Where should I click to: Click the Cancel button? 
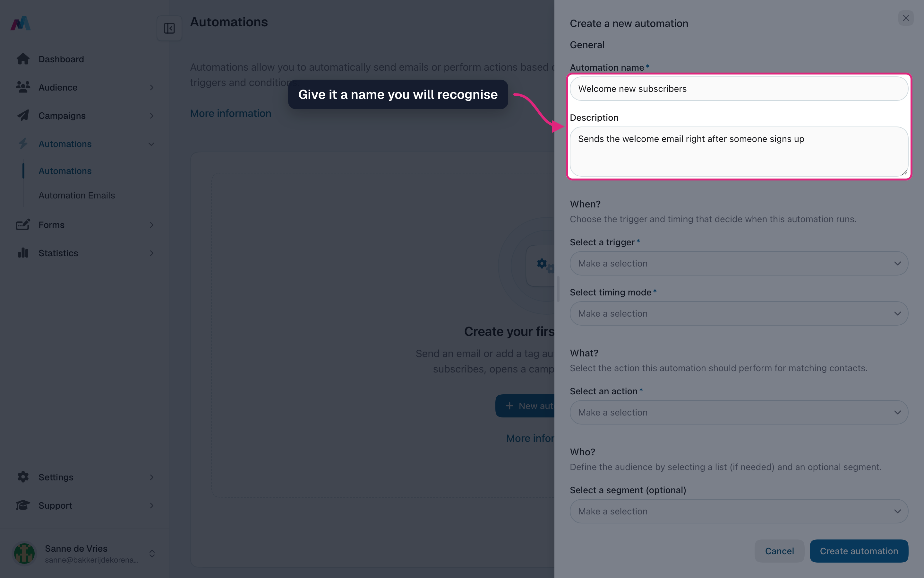(779, 551)
